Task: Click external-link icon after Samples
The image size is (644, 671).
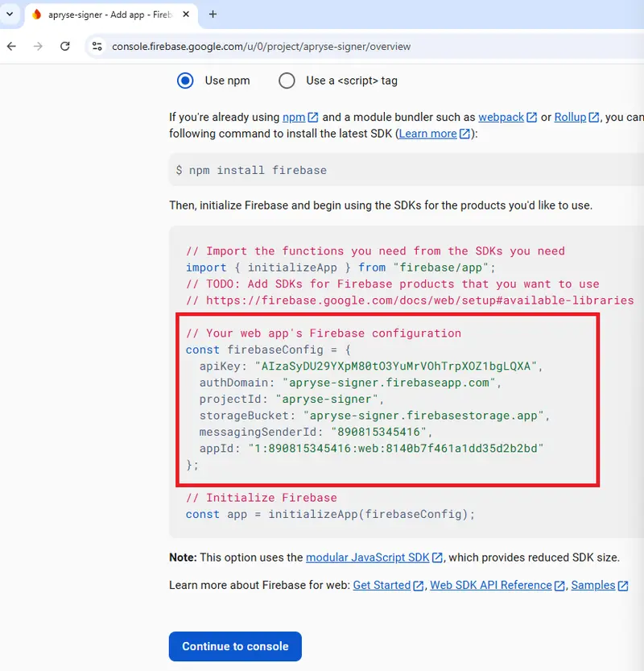Action: [623, 586]
